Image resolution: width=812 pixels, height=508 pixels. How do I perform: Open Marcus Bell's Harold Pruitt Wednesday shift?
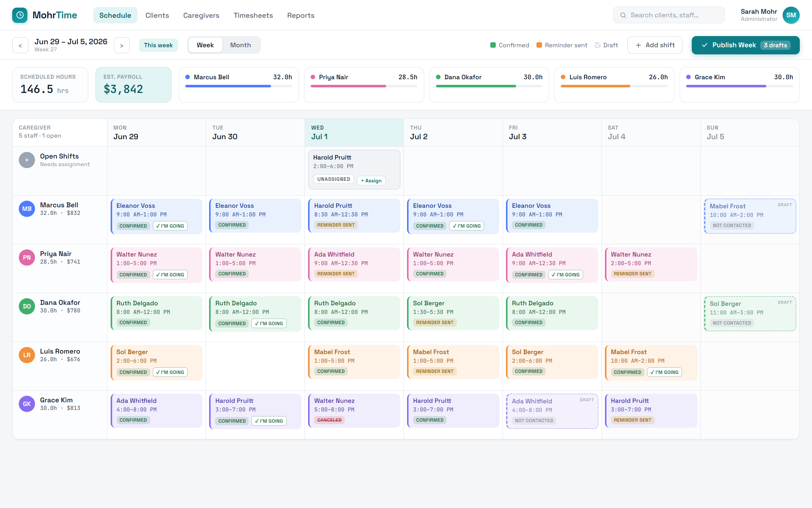point(354,215)
